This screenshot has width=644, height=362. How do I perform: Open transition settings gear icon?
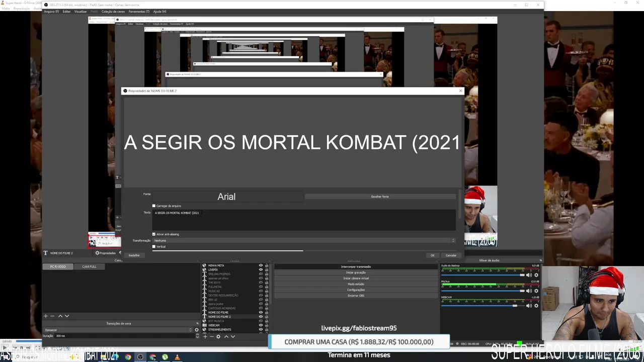coord(197,330)
